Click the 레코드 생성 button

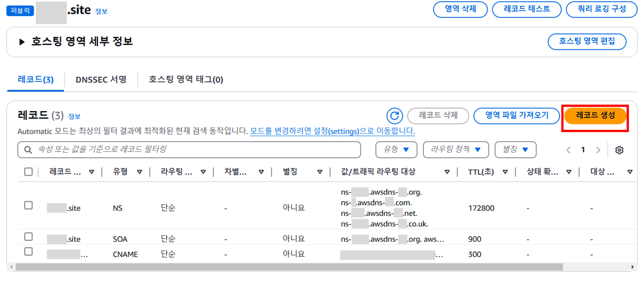click(595, 116)
